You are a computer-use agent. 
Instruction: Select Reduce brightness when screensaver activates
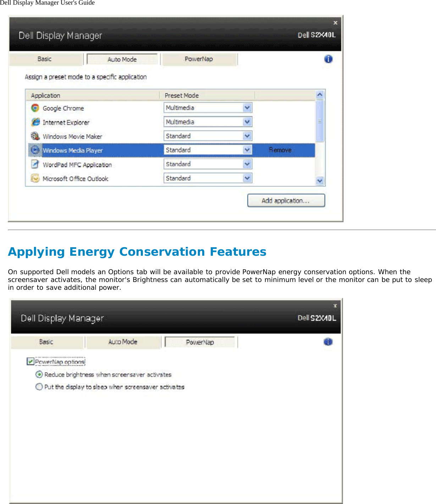pyautogui.click(x=39, y=375)
